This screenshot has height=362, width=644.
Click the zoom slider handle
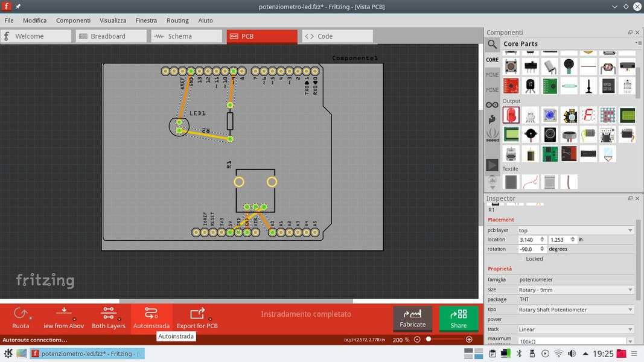coord(429,340)
